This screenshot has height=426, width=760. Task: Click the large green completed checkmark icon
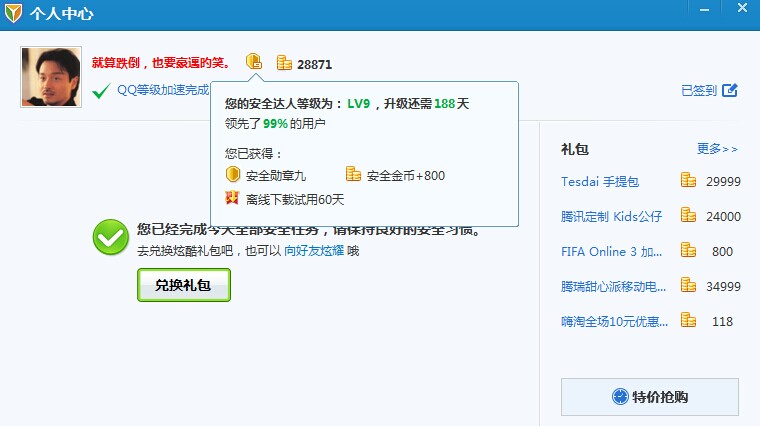(x=111, y=237)
